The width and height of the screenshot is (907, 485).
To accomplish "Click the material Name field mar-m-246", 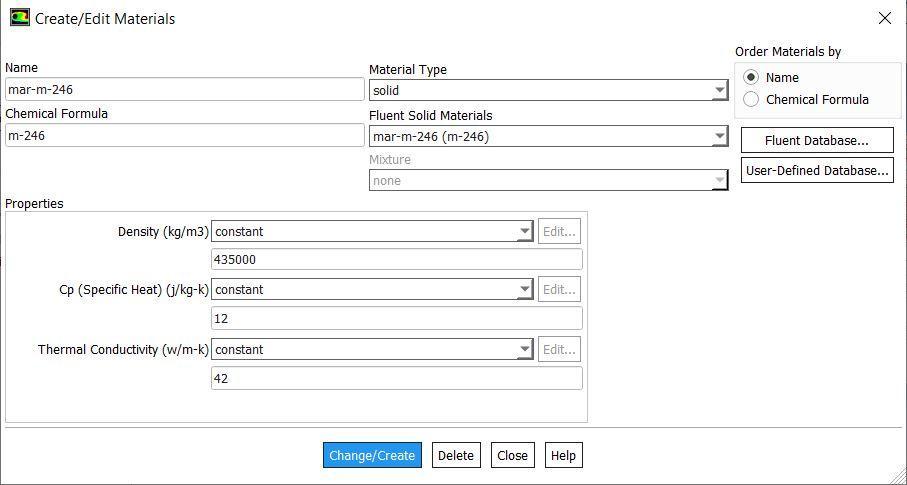I will tap(185, 89).
